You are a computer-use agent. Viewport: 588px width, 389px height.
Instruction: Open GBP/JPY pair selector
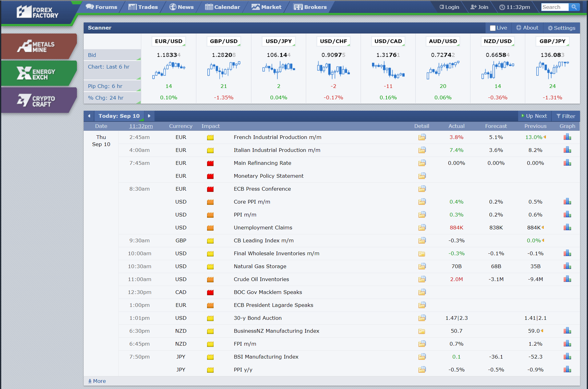[x=552, y=41]
